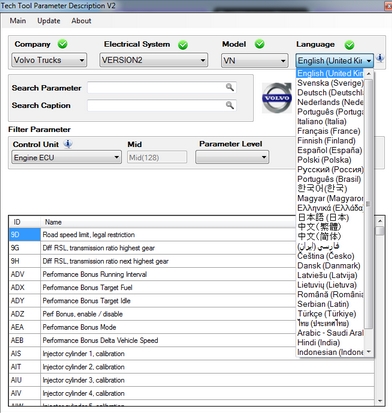Open the About menu

click(x=81, y=21)
